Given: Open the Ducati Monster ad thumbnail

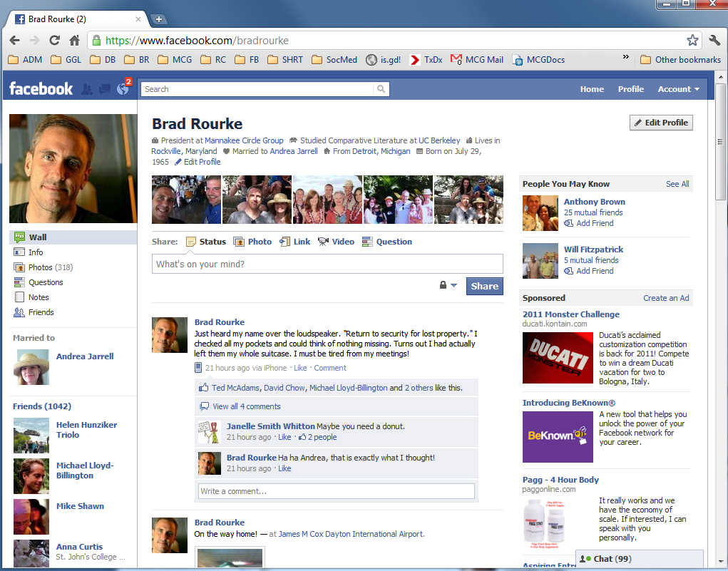Looking at the screenshot, I should [558, 358].
